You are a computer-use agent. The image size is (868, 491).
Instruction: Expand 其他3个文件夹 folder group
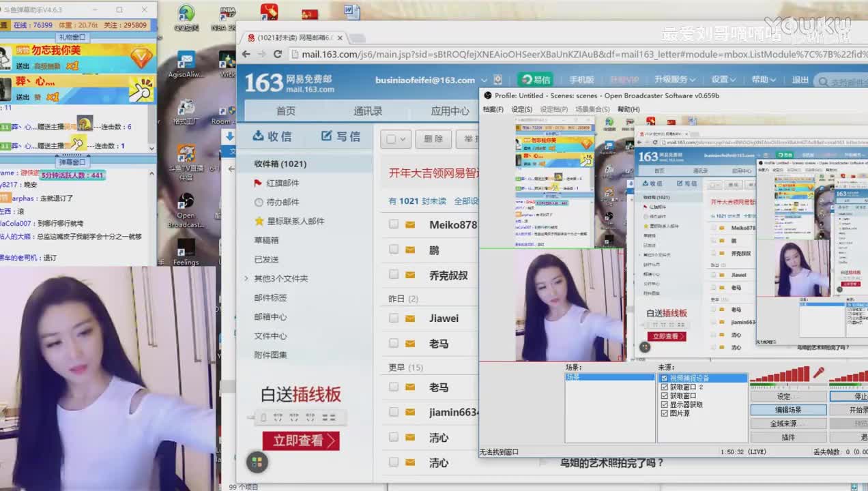tap(246, 278)
